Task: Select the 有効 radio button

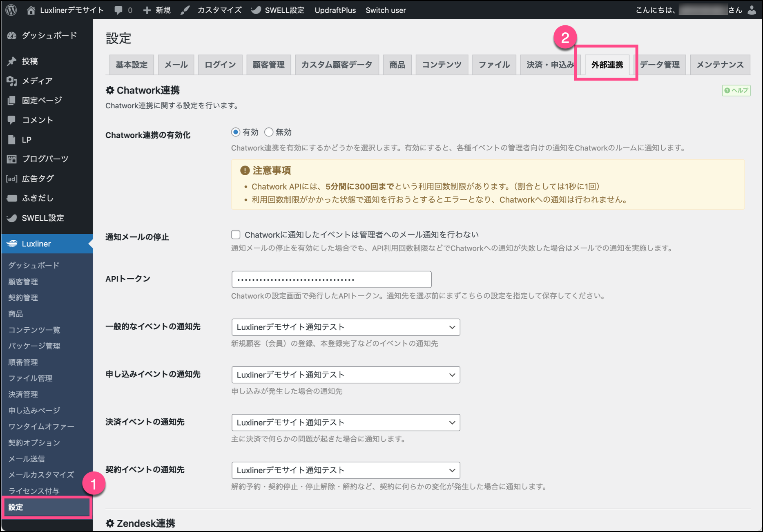Action: click(x=236, y=132)
